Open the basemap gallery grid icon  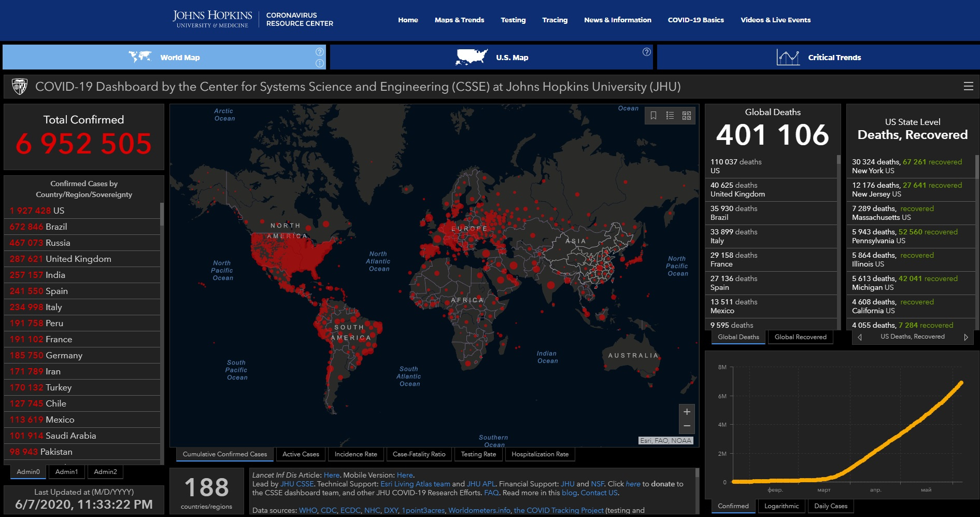click(687, 116)
